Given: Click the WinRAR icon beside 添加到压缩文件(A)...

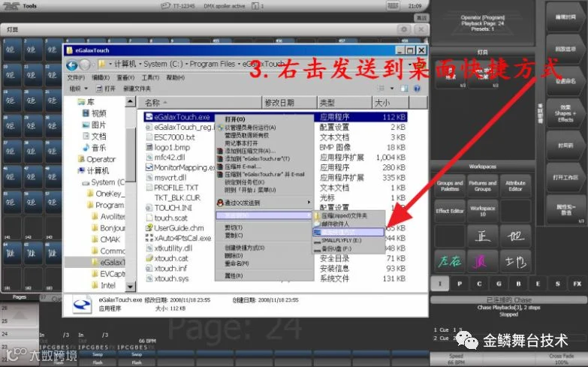Looking at the screenshot, I should (220, 151).
